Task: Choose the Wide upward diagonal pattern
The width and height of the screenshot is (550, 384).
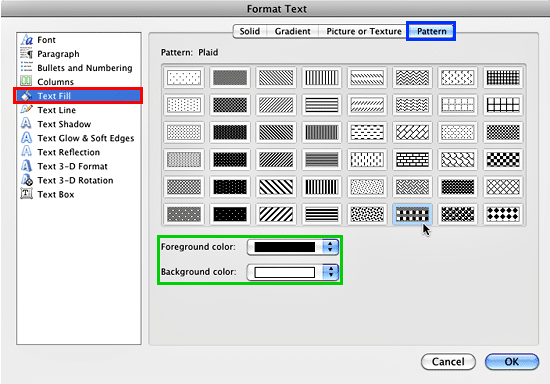Action: point(276,214)
